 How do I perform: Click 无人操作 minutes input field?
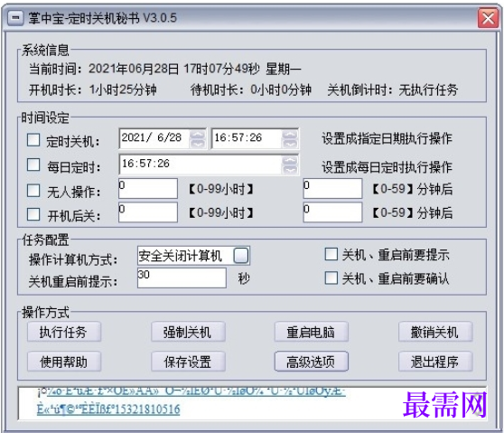(332, 189)
